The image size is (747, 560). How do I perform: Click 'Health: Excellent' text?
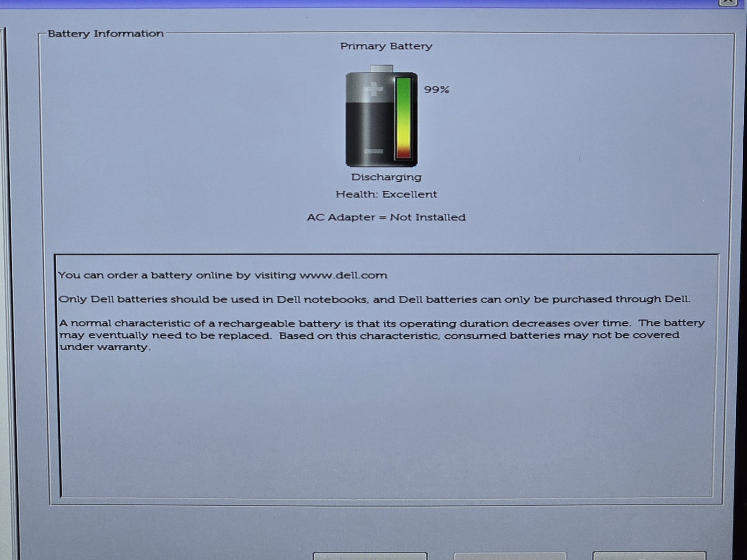[386, 194]
